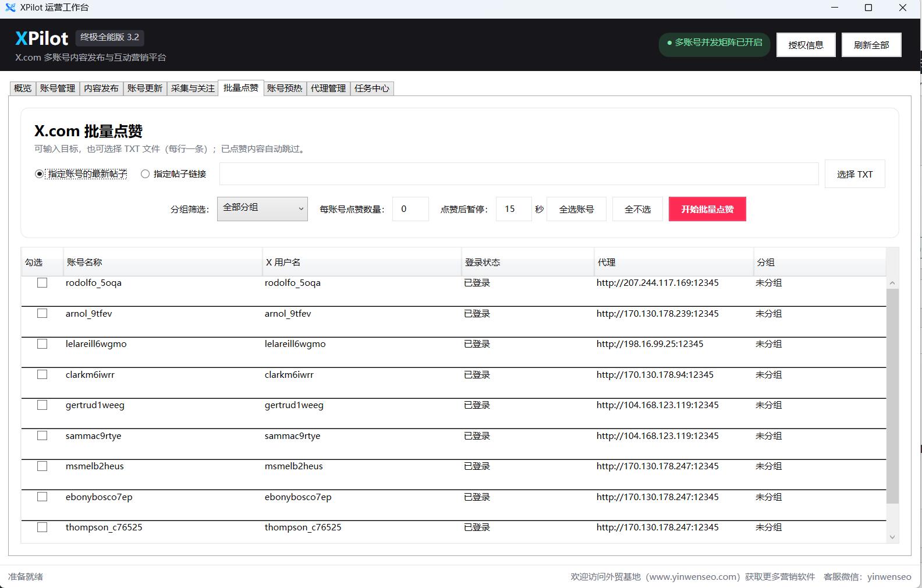Go to the 采集与关注 tab

click(x=193, y=88)
